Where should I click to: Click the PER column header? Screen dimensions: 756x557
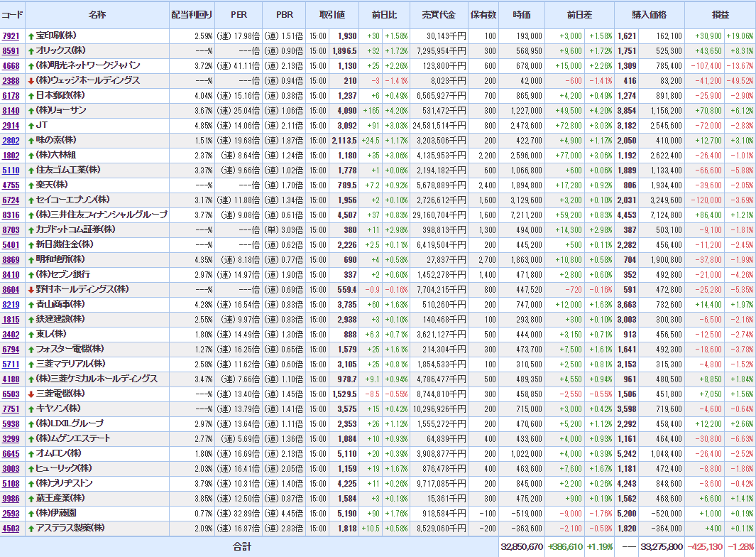click(239, 14)
